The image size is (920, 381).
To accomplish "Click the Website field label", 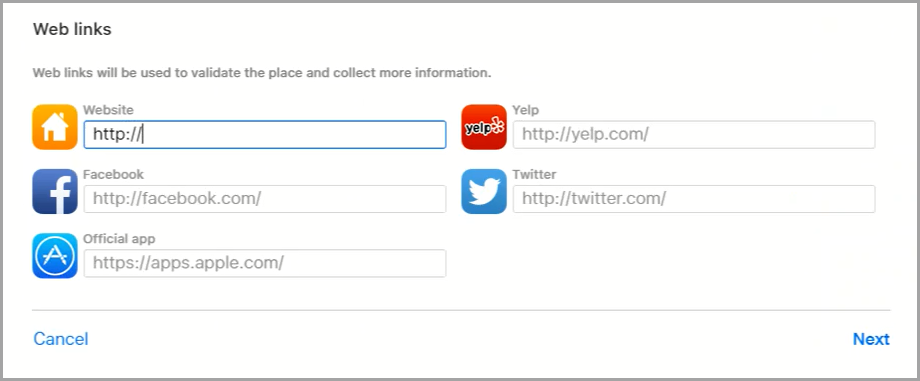I will pyautogui.click(x=109, y=110).
